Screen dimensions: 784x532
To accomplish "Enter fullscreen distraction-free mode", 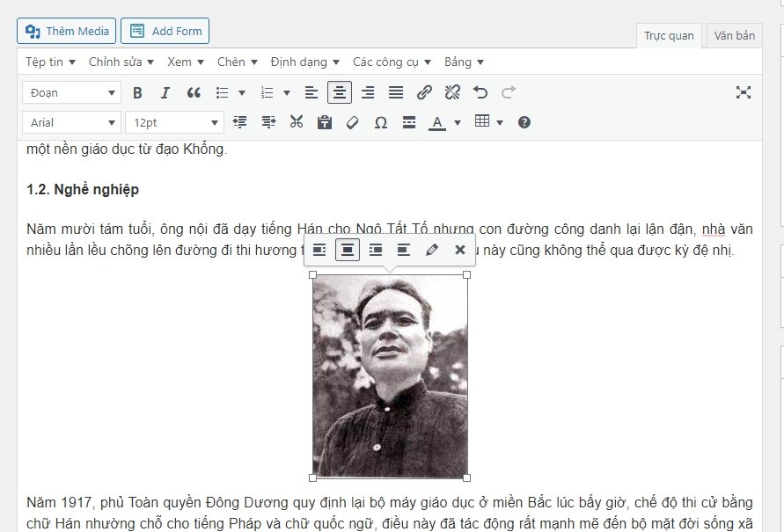I will click(x=744, y=92).
